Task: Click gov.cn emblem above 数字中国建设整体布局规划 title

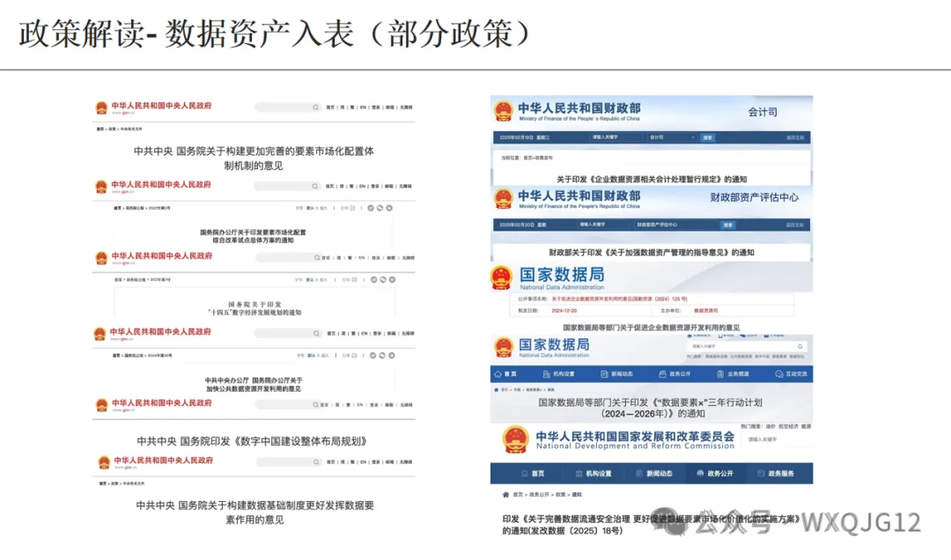Action: click(x=101, y=405)
